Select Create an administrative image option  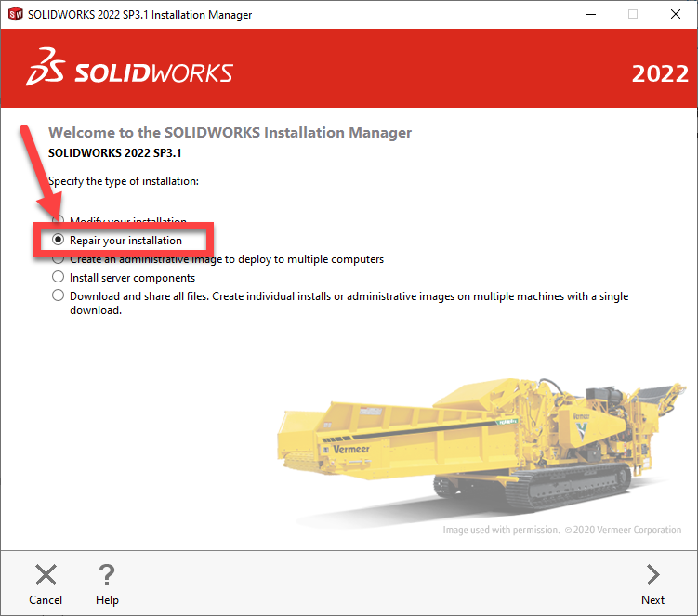[58, 259]
